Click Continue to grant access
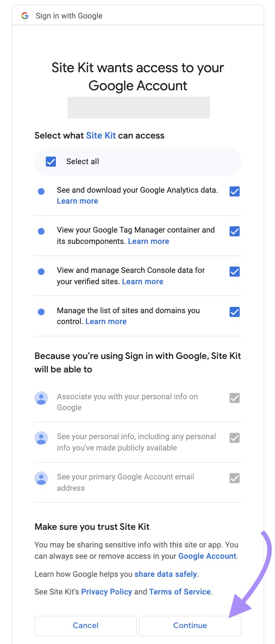 click(x=190, y=625)
